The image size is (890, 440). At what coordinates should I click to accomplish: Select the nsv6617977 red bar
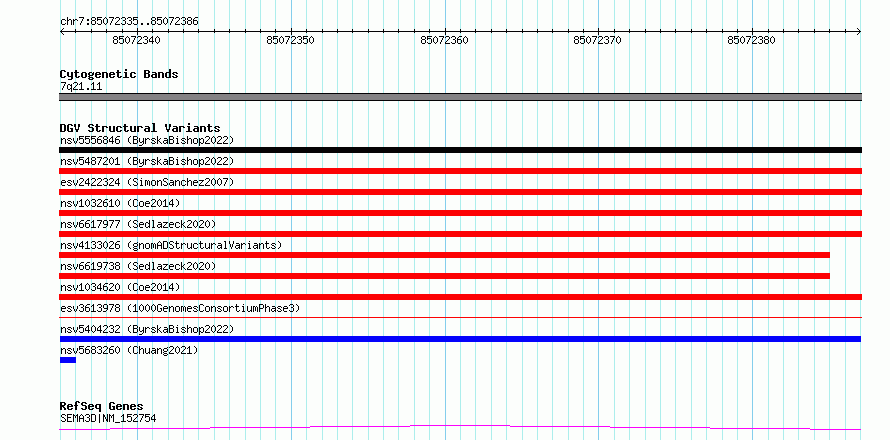point(460,234)
